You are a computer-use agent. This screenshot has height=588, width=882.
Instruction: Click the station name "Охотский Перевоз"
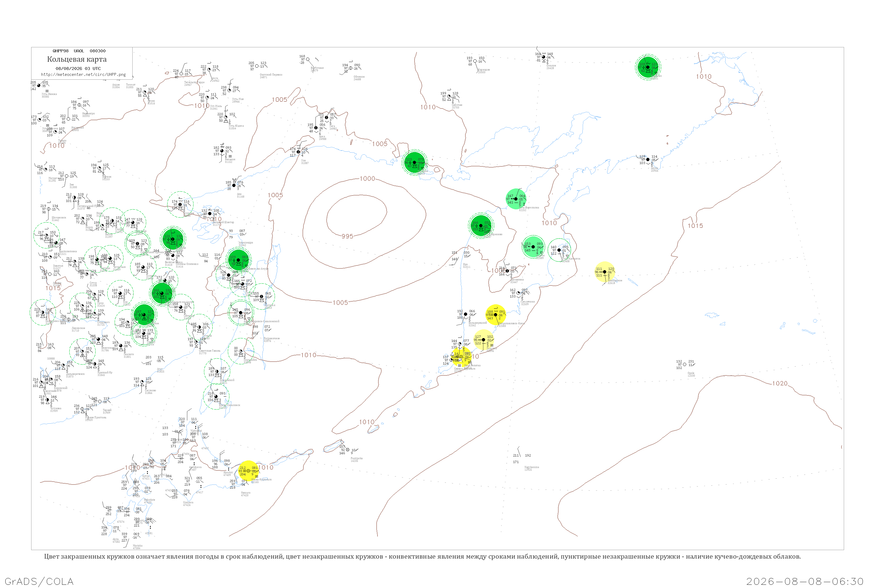click(271, 75)
